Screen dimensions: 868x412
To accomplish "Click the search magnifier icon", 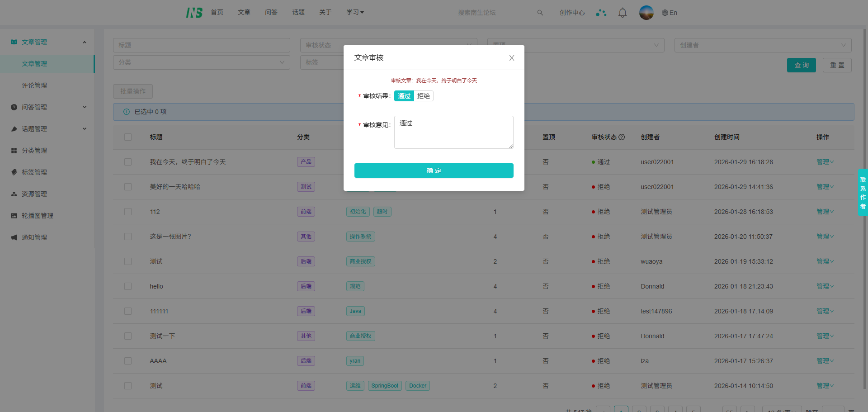I will [x=540, y=13].
